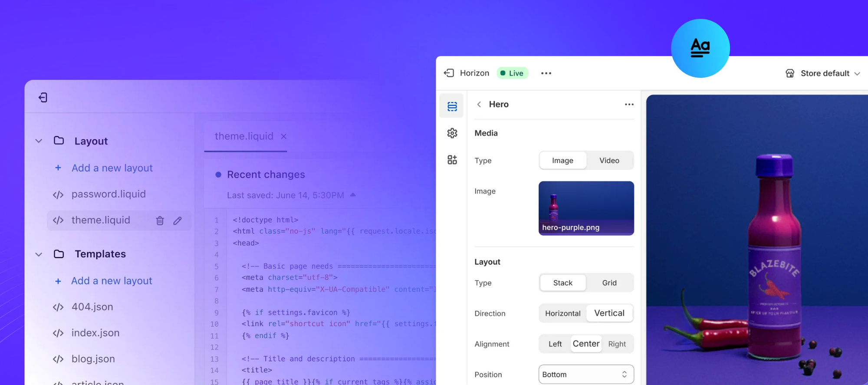
Task: Select Video media type
Action: [609, 161]
